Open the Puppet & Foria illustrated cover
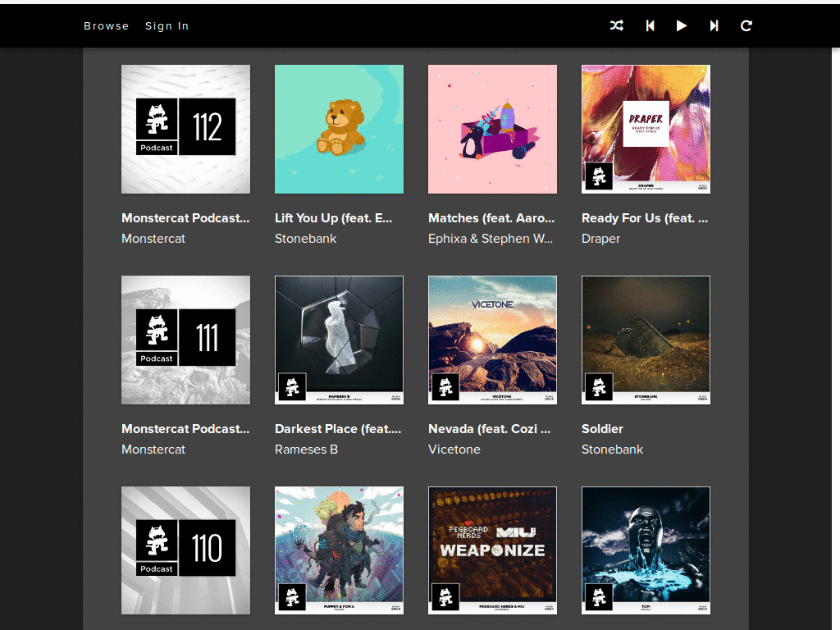The width and height of the screenshot is (840, 630). click(x=339, y=550)
